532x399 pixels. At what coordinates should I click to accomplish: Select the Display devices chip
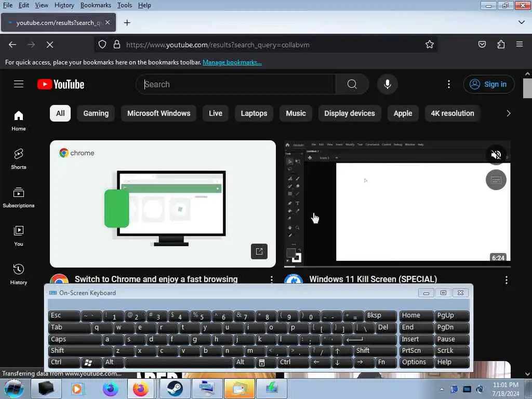350,113
